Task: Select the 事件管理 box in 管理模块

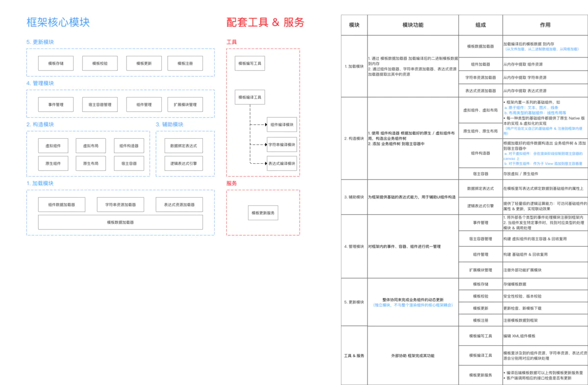Action: coord(55,104)
